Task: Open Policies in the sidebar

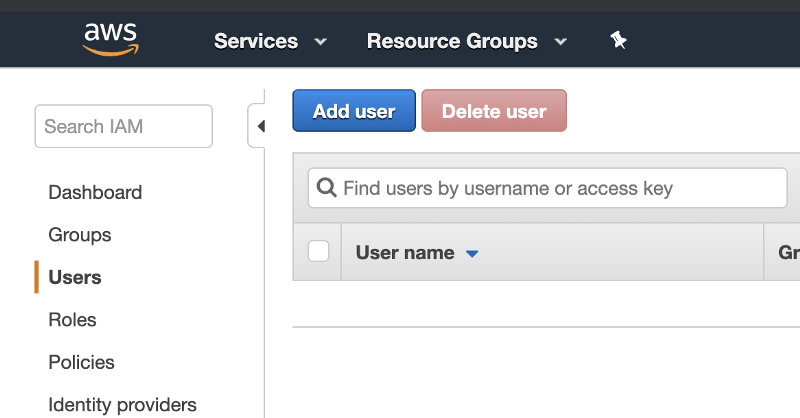Action: click(x=81, y=362)
